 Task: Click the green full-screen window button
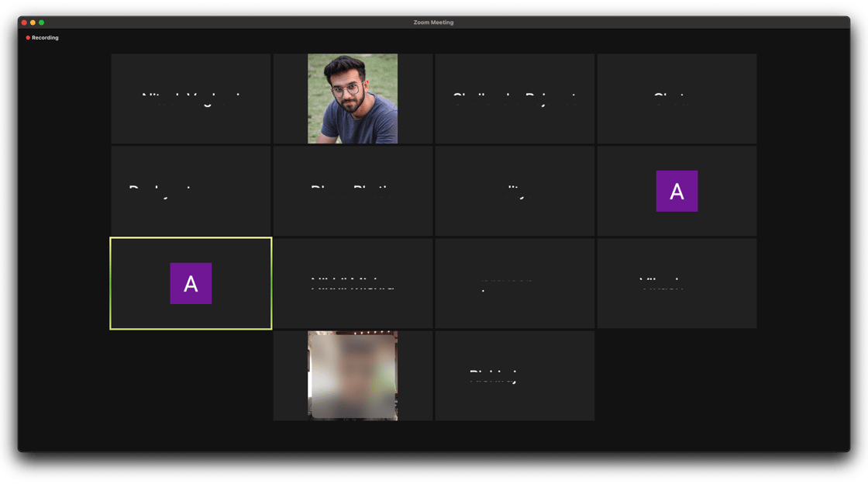pyautogui.click(x=42, y=22)
